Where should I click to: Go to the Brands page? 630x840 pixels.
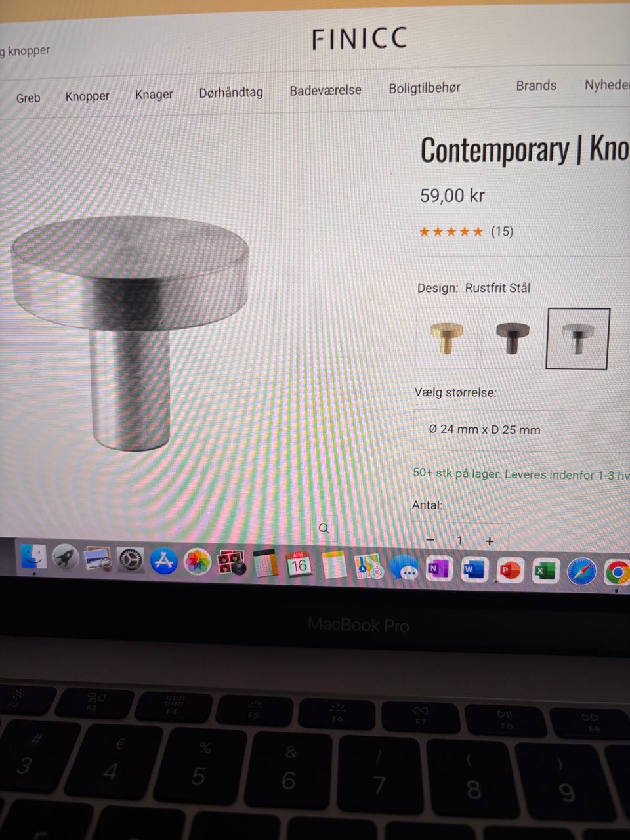coord(536,85)
